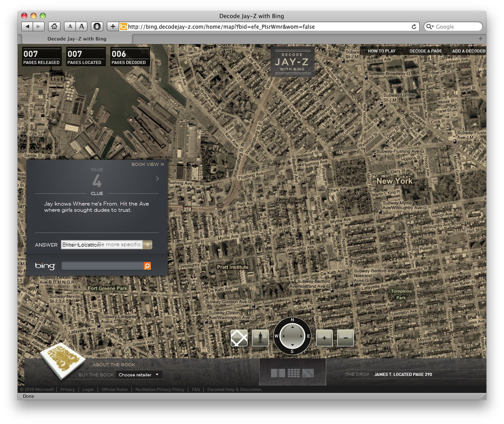The height and width of the screenshot is (424, 504).
Task: Click the answer location input field
Action: coord(102,244)
